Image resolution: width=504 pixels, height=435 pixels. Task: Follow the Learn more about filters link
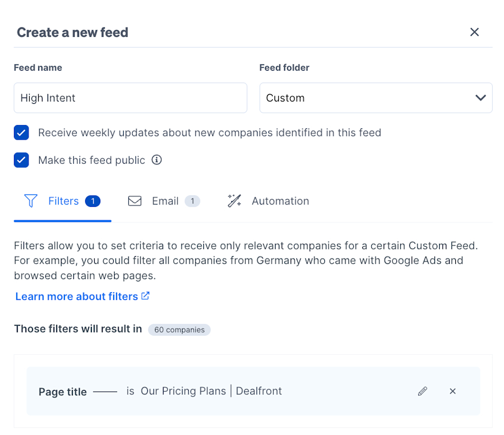click(x=77, y=296)
